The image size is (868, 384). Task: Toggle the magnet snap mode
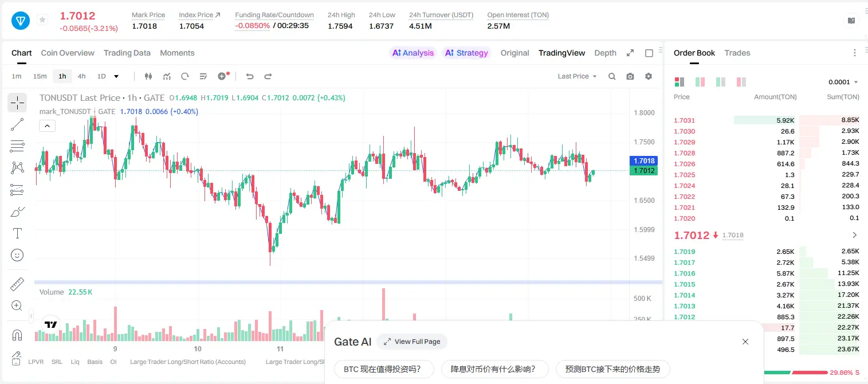point(17,335)
